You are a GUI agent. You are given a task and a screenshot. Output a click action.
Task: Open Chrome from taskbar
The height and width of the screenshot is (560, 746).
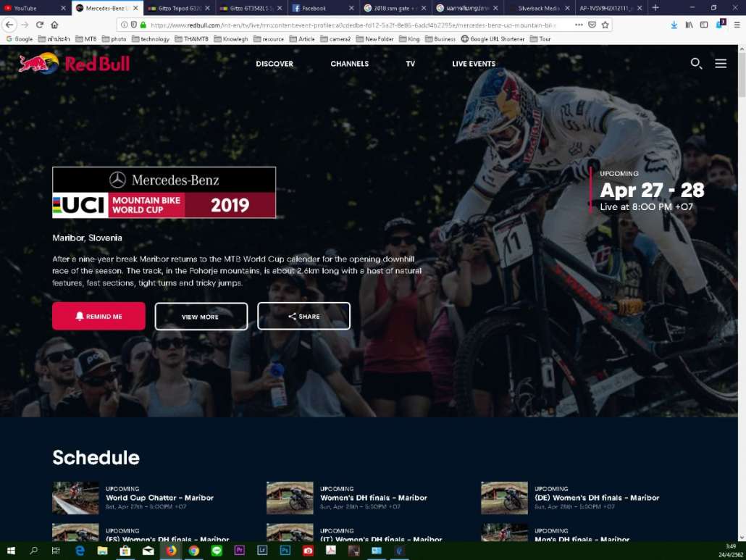193,551
